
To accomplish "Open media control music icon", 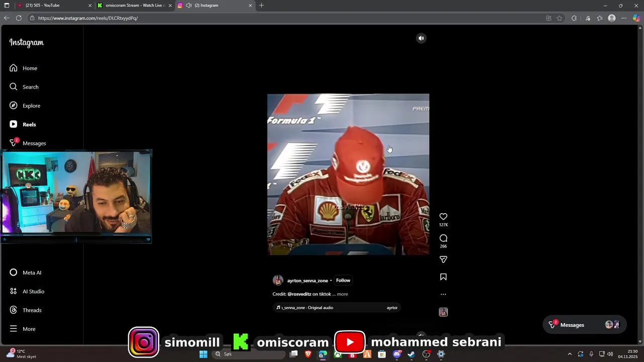I will click(x=588, y=18).
